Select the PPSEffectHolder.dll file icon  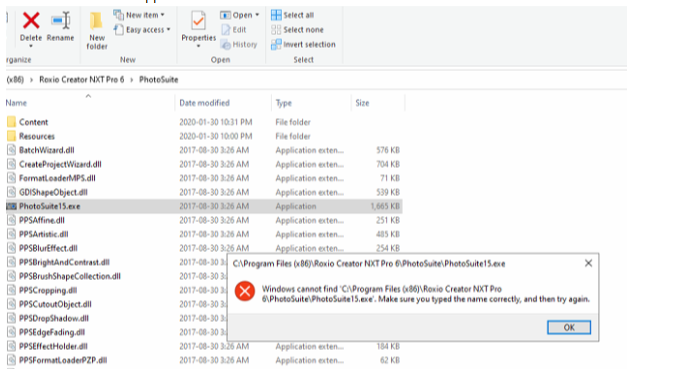(11, 346)
